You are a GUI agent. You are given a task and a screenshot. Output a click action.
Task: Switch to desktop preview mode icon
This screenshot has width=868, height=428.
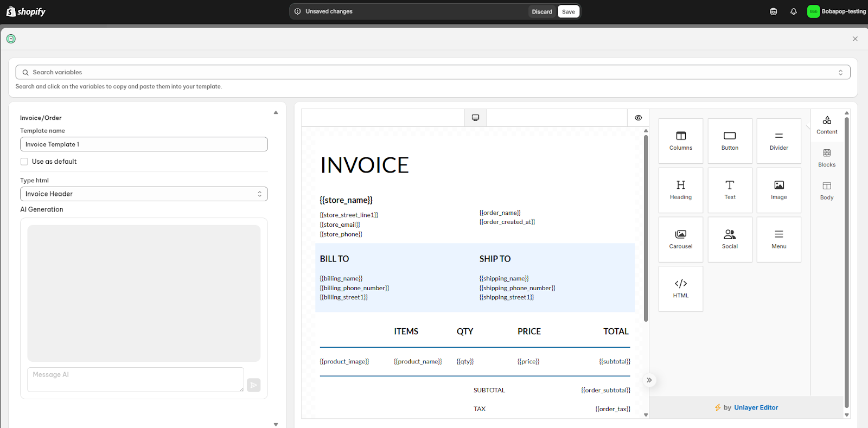(475, 118)
